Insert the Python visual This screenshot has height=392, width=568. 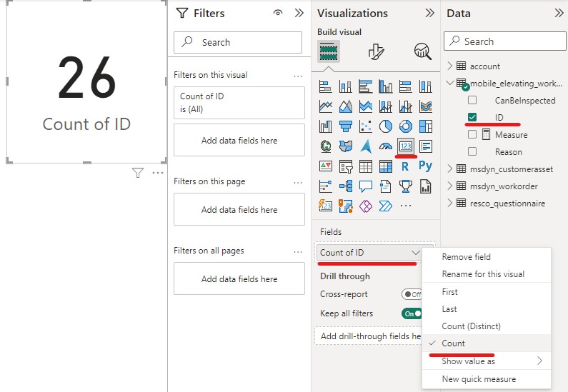click(x=426, y=166)
